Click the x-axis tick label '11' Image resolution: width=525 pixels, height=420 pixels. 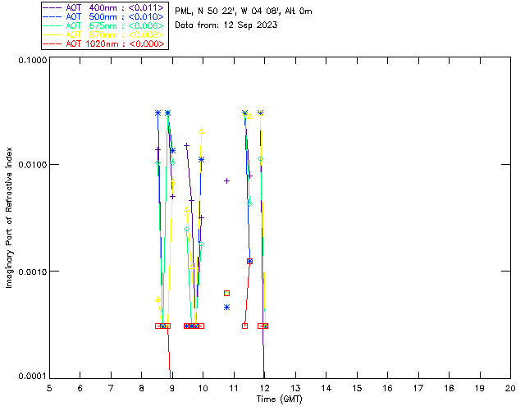(234, 388)
